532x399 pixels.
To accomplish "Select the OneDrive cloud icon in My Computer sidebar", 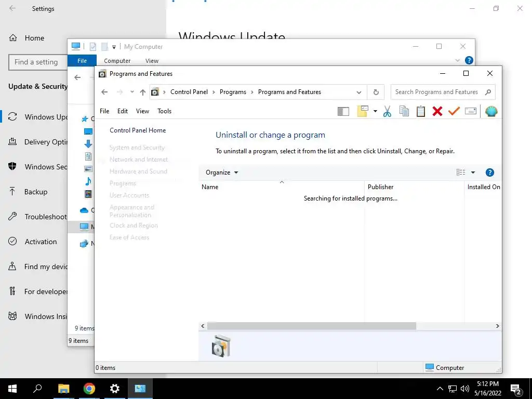I will (84, 210).
